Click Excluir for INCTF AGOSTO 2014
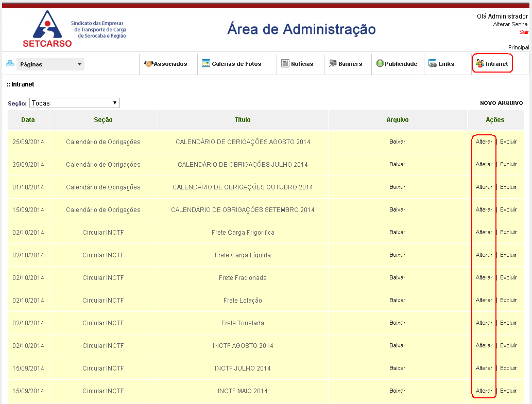This screenshot has width=532, height=404. [508, 346]
